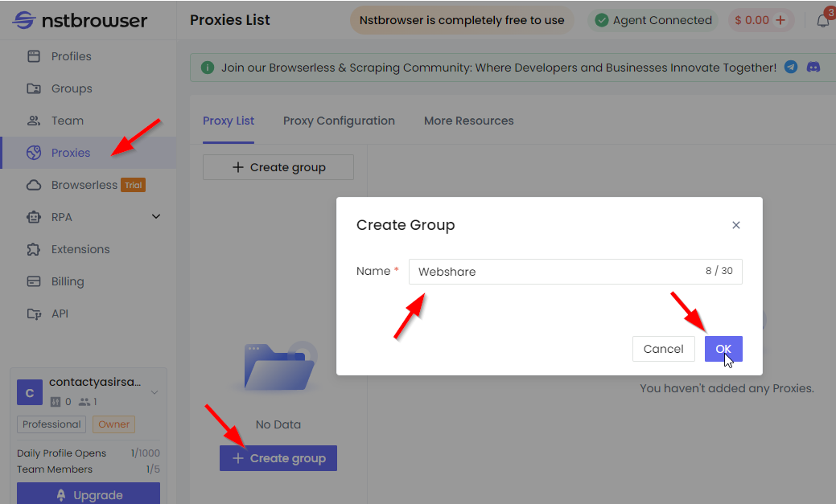This screenshot has height=504, width=836.
Task: Click the Billing card icon
Action: pos(34,281)
